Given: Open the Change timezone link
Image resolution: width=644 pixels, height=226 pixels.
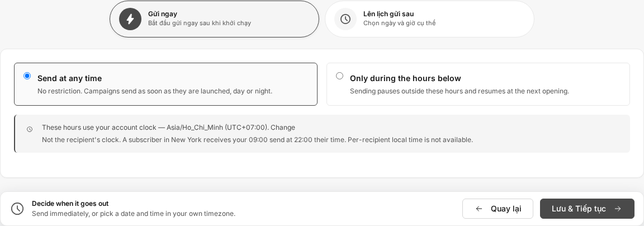Looking at the screenshot, I should [x=282, y=128].
